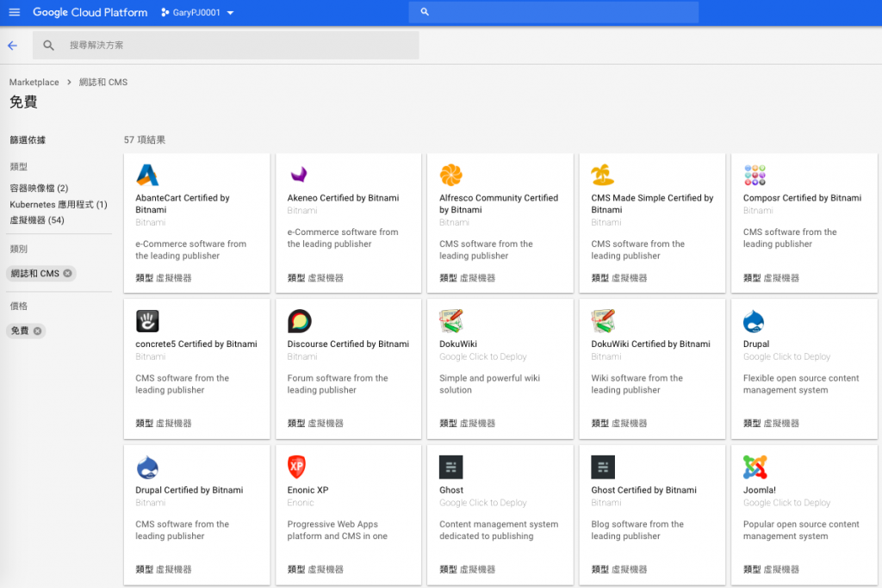The height and width of the screenshot is (588, 882).
Task: Click Drupal Certified by Bitnami title
Action: 189,490
